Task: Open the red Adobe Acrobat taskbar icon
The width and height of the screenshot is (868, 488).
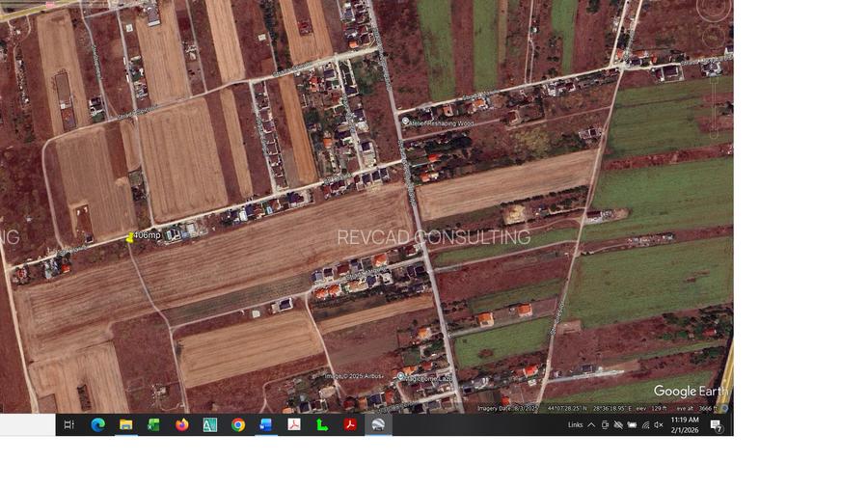Action: (350, 424)
